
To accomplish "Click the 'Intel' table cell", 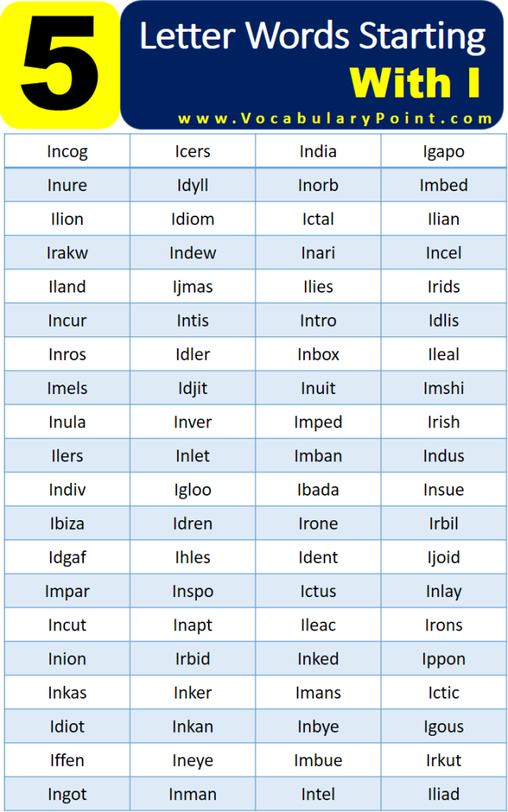I will [318, 794].
